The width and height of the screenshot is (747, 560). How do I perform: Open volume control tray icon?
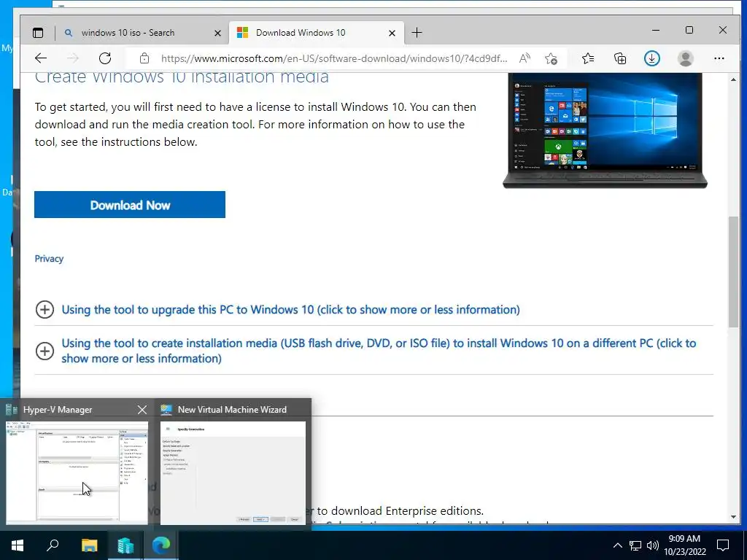pos(653,545)
